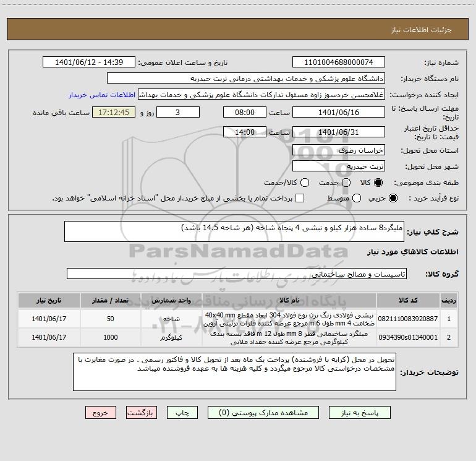Click the تاریخ نیاز column header
Viewport: 476px width, 461px height.
coord(49,300)
